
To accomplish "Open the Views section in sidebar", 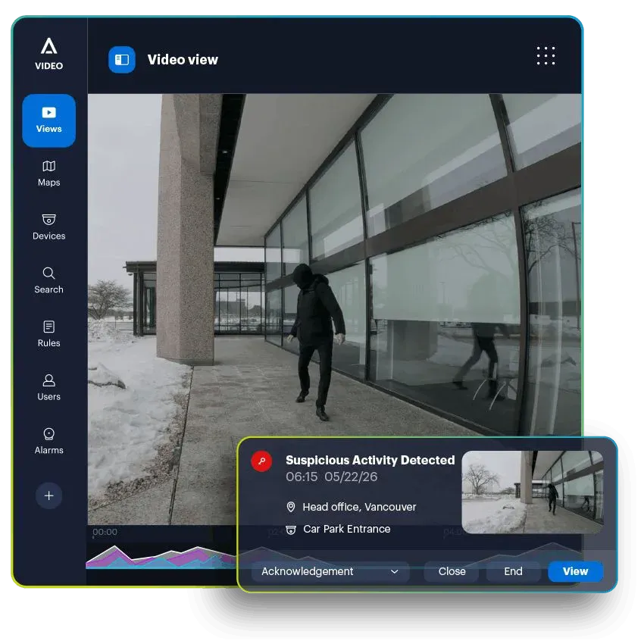I will pos(49,120).
